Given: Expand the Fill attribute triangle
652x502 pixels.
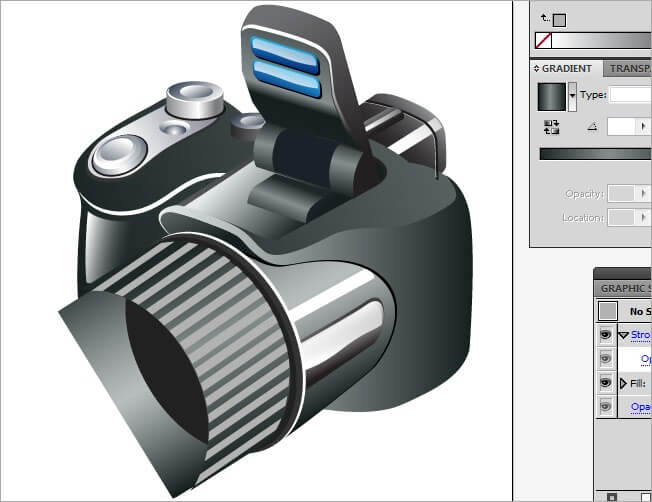Looking at the screenshot, I should coord(623,383).
